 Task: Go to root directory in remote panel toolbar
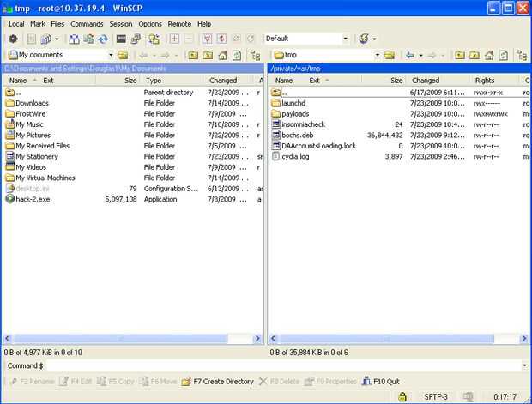pos(475,55)
